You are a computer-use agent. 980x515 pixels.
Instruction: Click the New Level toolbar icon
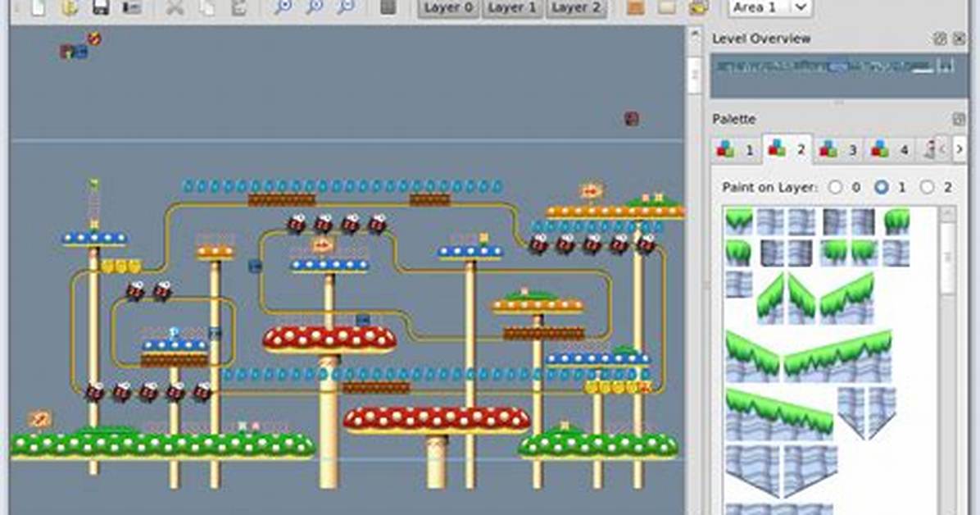pyautogui.click(x=39, y=7)
